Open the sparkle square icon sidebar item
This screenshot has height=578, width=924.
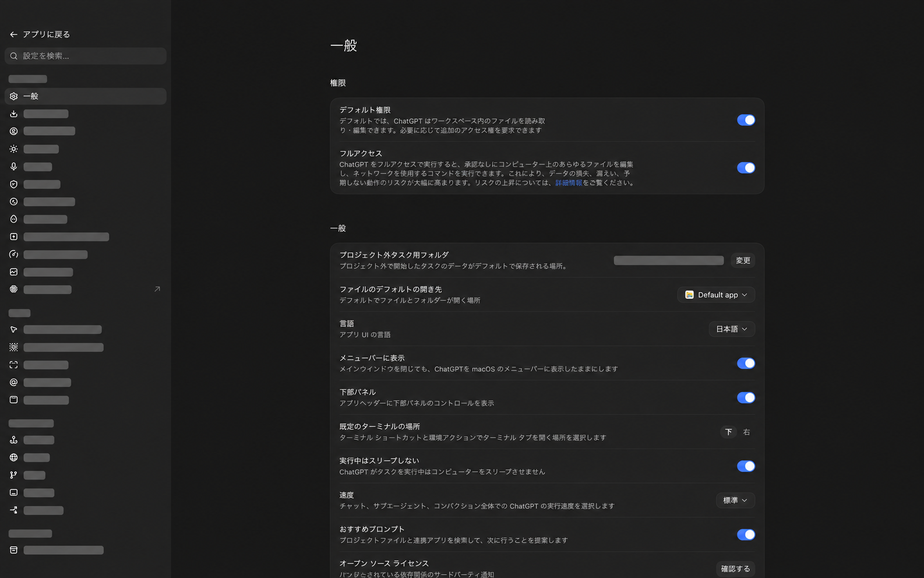(13, 237)
